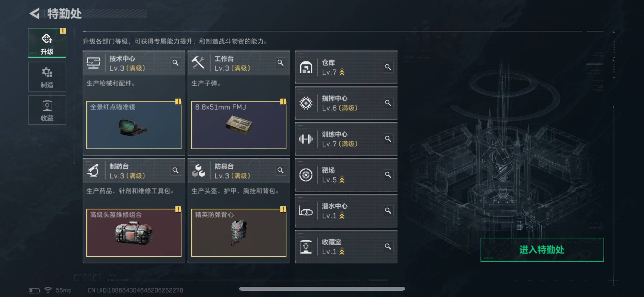
Task: Click the 收藏室 upgrade chevron arrows
Action: point(342,252)
